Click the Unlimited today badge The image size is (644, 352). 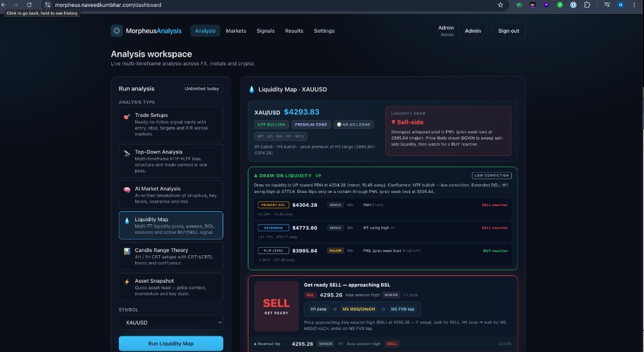(x=202, y=89)
